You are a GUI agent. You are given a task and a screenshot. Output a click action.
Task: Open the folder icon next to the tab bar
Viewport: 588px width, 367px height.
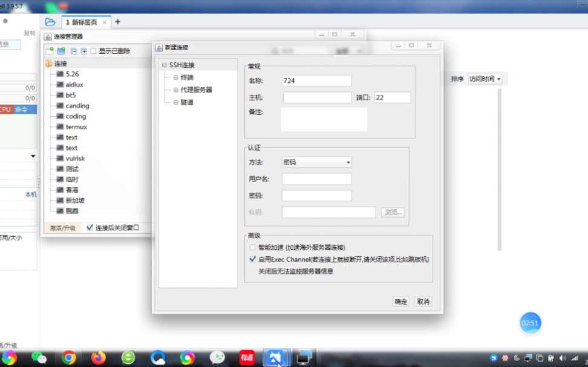(49, 21)
